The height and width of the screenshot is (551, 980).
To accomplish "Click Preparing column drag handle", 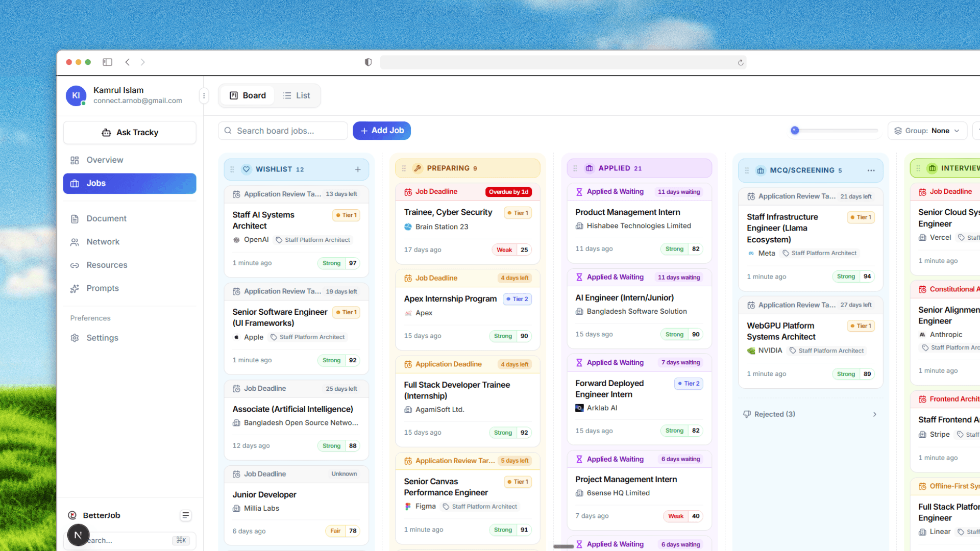I will 404,168.
